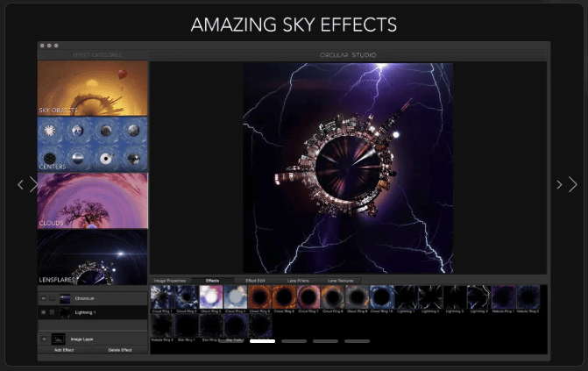Image resolution: width=588 pixels, height=371 pixels.
Task: Select the Lightning 1 layer thumbnail
Action: [x=65, y=312]
